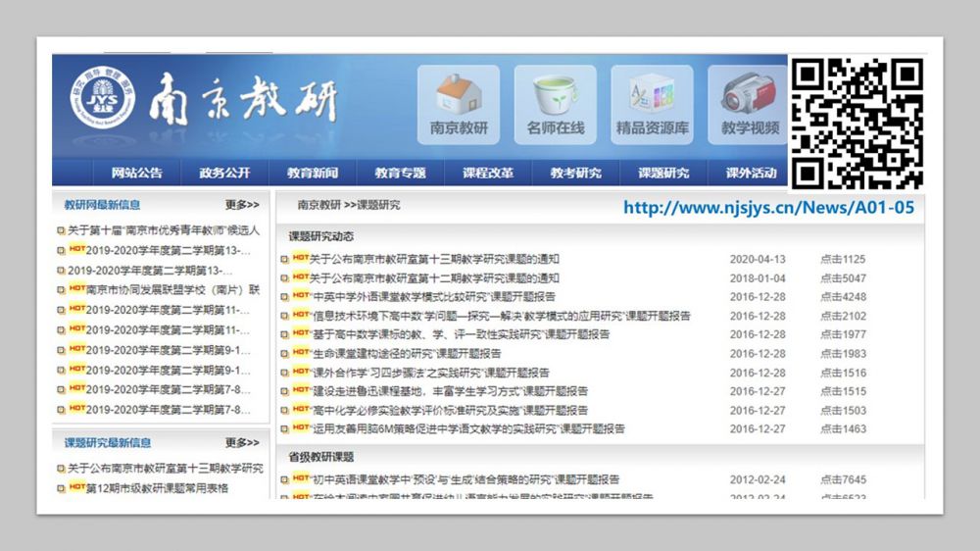Click the 教学视频 camcorder icon
Image resolution: width=980 pixels, height=551 pixels.
pos(748,95)
